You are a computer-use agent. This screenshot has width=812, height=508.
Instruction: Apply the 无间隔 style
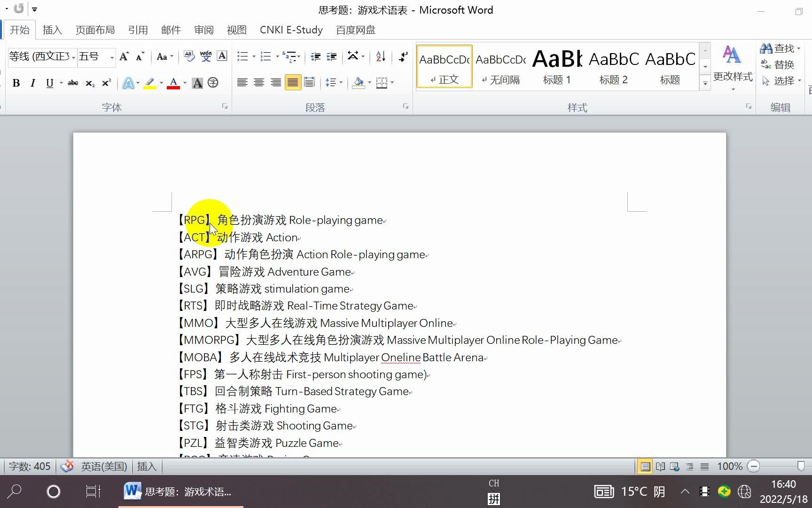pos(500,66)
